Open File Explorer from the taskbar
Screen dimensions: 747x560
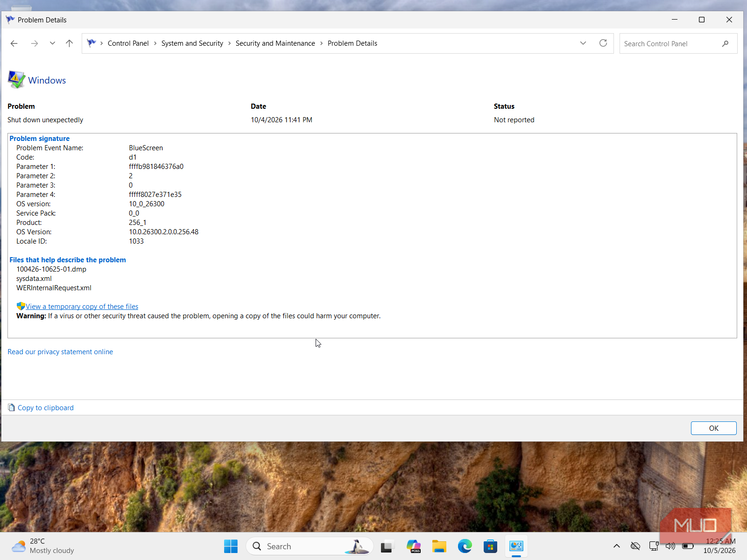tap(439, 546)
